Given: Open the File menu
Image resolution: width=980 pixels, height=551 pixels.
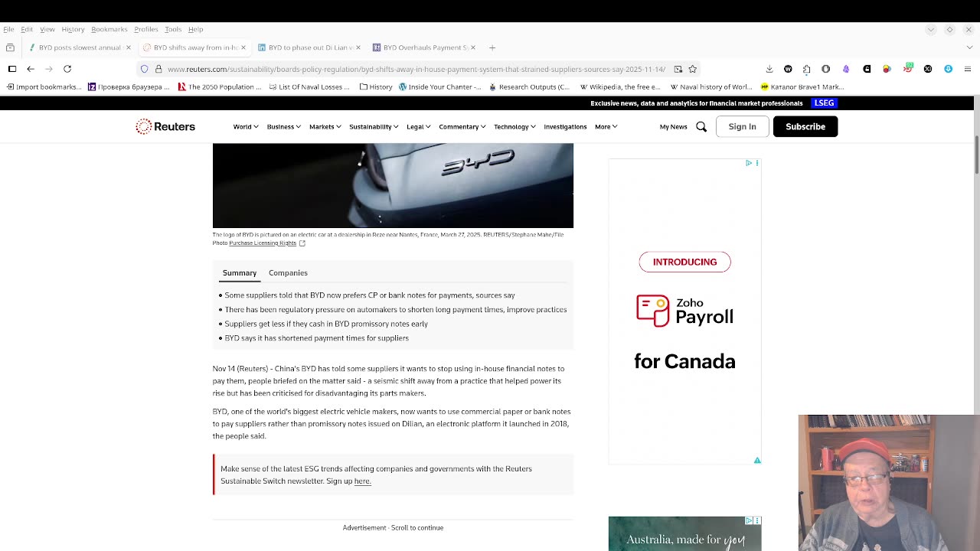Looking at the screenshot, I should pyautogui.click(x=8, y=29).
